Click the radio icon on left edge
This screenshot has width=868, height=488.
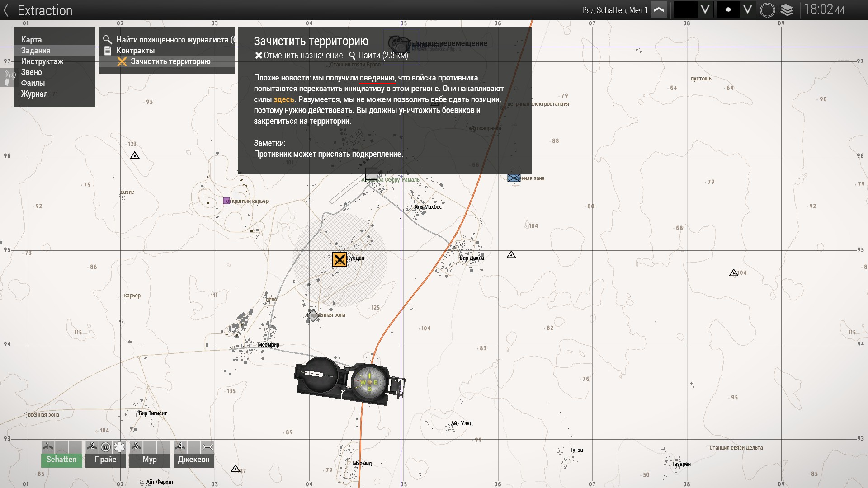pyautogui.click(x=8, y=78)
